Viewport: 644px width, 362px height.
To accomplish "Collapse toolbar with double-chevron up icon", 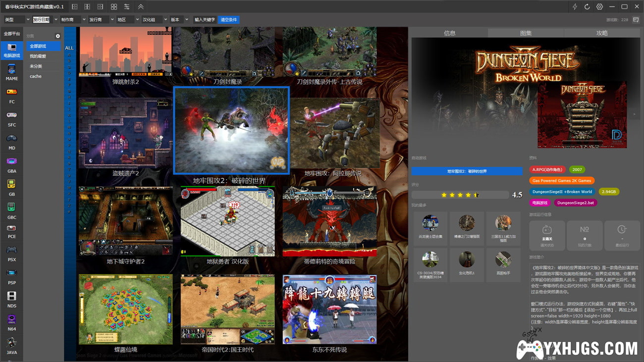I will [141, 6].
